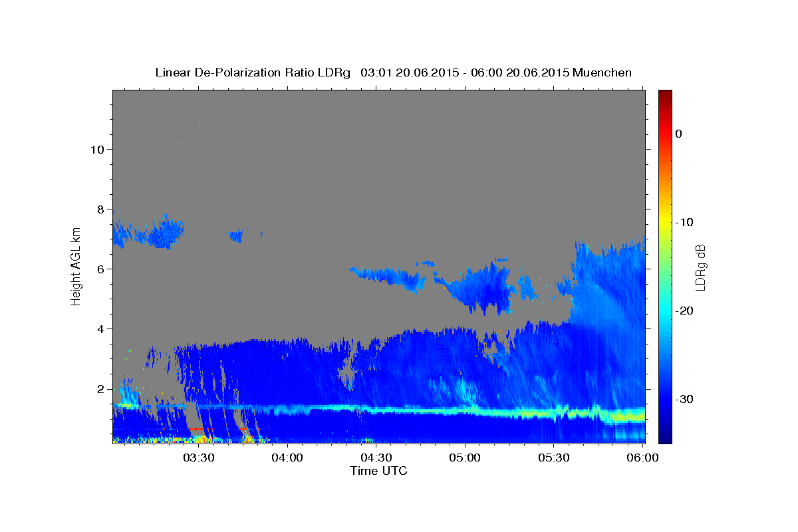Click the '-30' colorbar tick label

click(x=684, y=399)
